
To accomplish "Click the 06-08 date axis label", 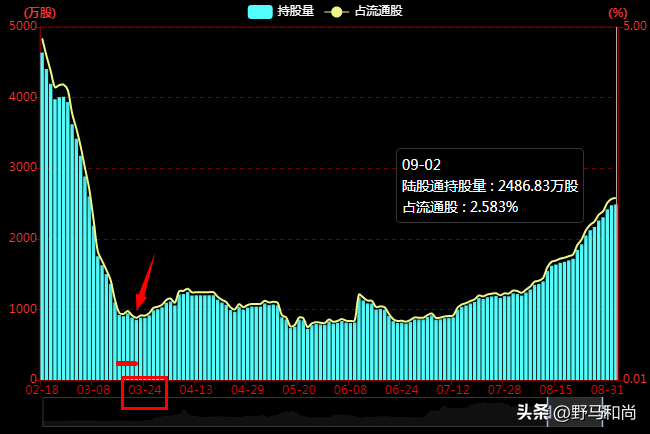I will click(x=350, y=390).
